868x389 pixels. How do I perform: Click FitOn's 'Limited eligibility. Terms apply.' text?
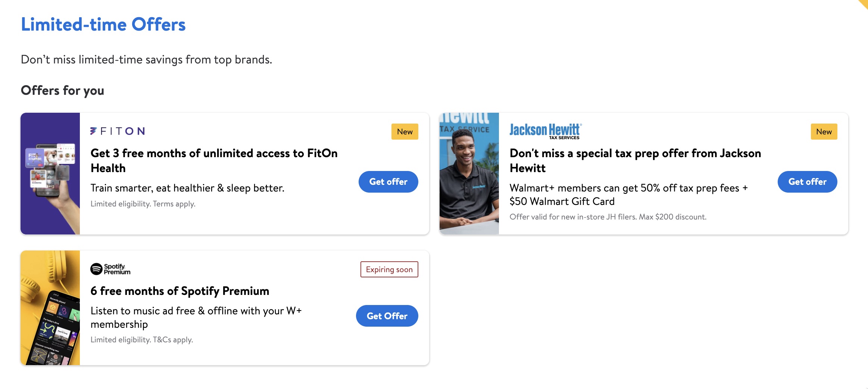click(143, 204)
